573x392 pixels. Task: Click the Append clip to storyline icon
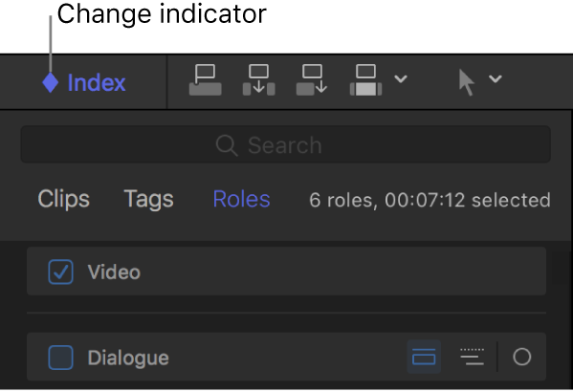312,80
